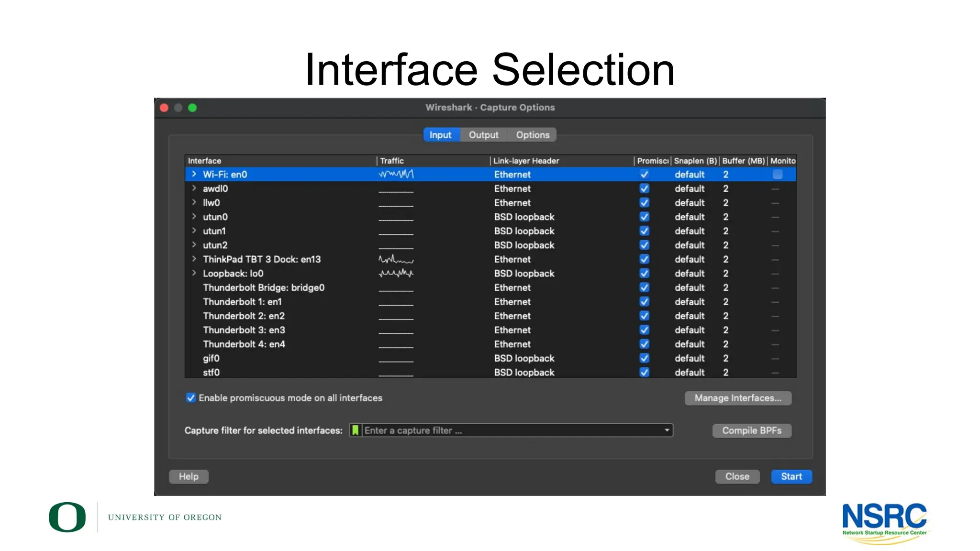The width and height of the screenshot is (980, 551).
Task: Select the stf0 interface row
Action: [490, 372]
